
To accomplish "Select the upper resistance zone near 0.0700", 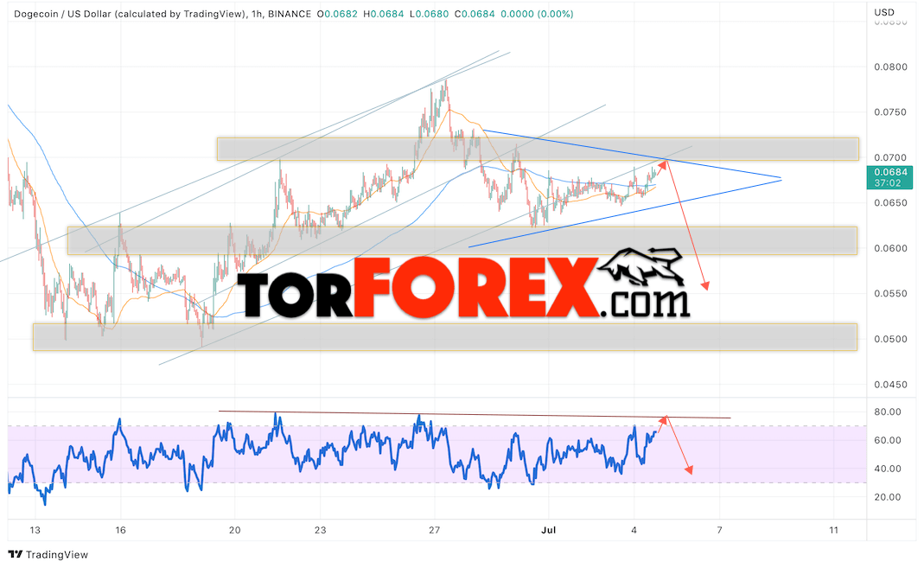I will (538, 149).
